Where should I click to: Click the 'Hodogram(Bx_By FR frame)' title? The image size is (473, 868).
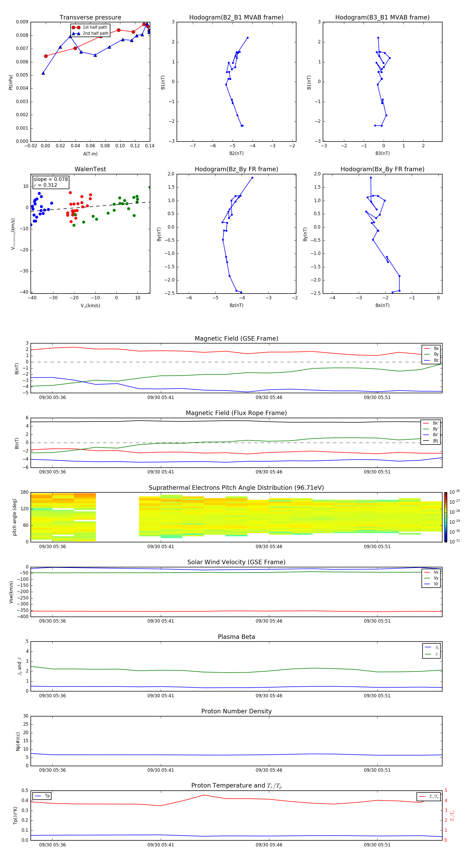point(382,169)
